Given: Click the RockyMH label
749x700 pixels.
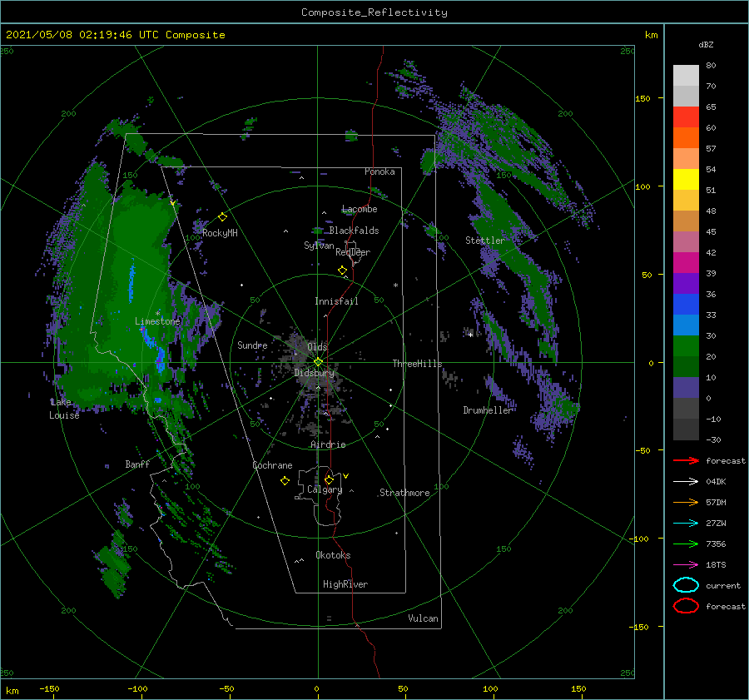Looking at the screenshot, I should point(220,233).
